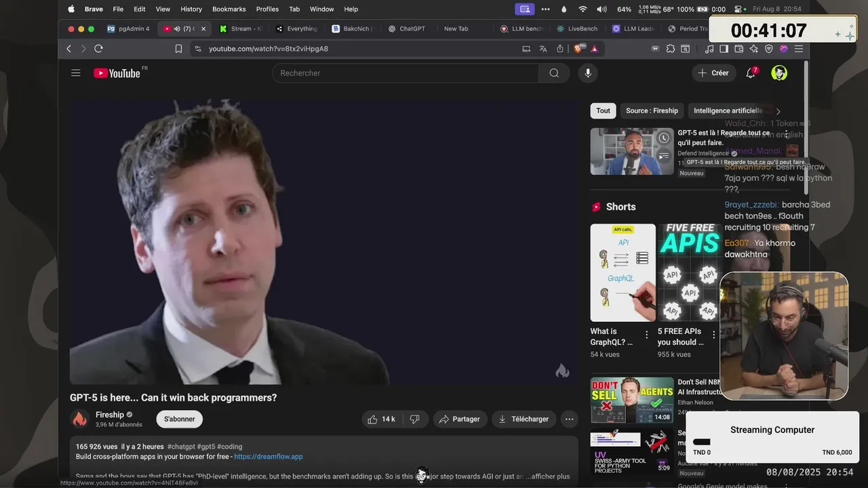Open the History menu
The width and height of the screenshot is (868, 488).
pos(191,9)
